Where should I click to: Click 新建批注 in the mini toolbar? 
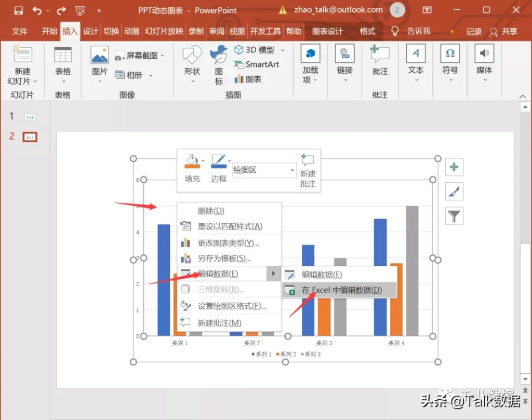coord(308,170)
